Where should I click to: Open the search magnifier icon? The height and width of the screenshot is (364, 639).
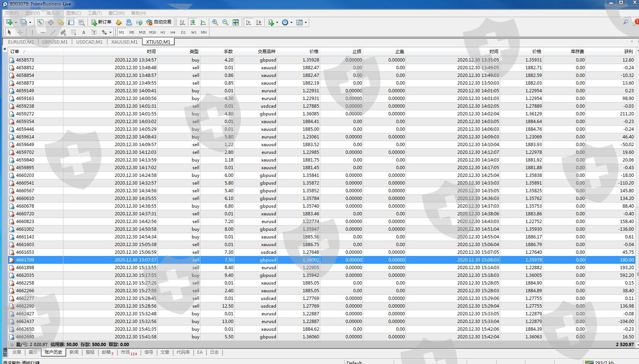coord(625,22)
